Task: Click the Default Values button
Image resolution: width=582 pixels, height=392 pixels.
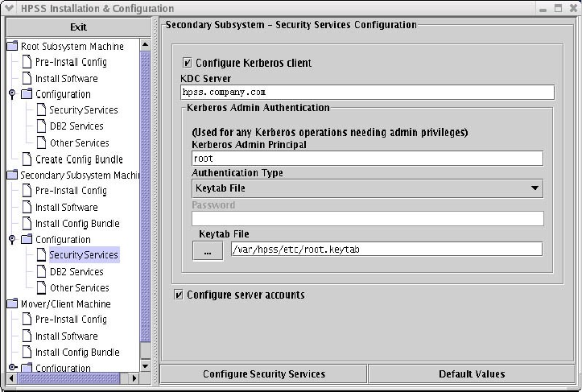Action: click(472, 373)
